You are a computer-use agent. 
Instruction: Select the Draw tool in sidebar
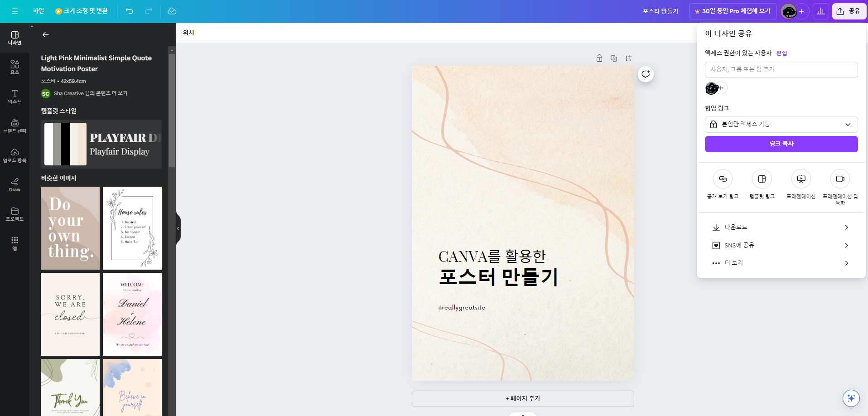pos(14,184)
